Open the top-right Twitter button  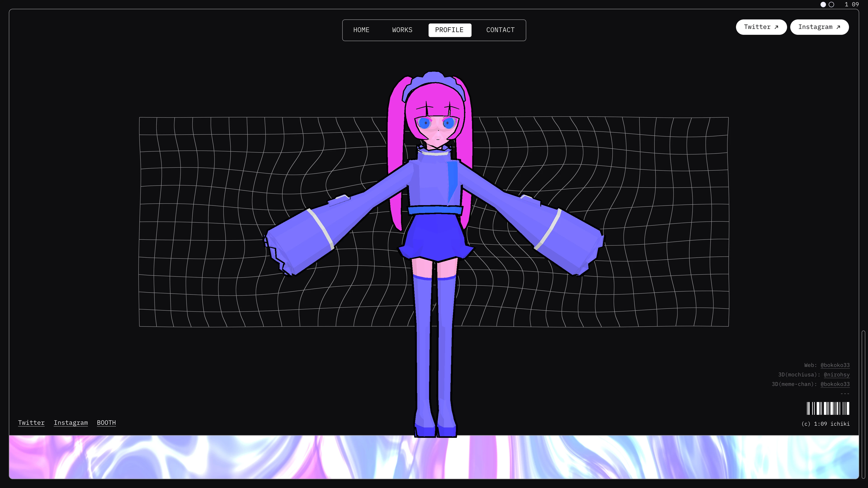pos(761,27)
